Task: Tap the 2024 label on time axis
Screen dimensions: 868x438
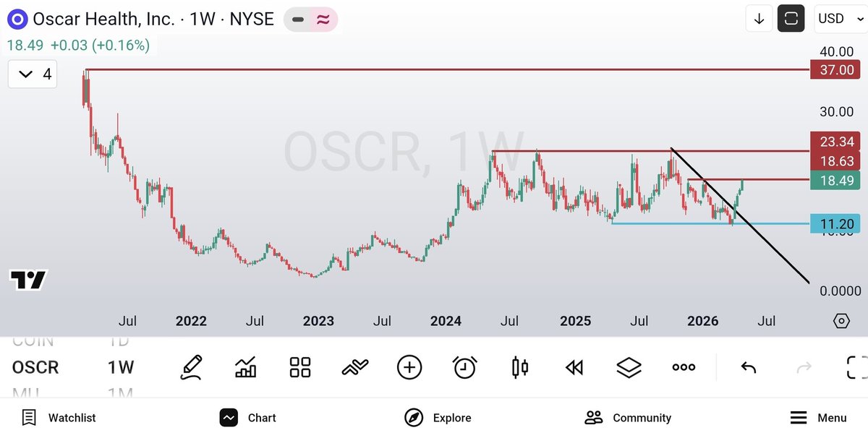Action: 446,321
